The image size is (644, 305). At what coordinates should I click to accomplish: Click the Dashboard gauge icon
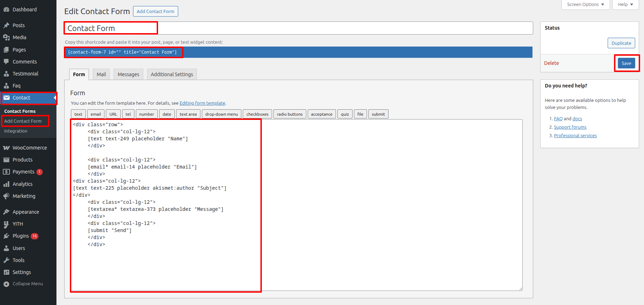point(6,10)
